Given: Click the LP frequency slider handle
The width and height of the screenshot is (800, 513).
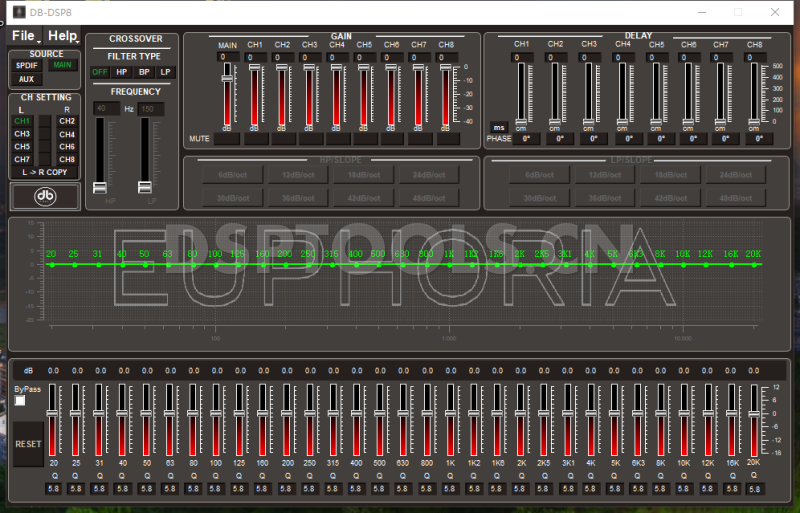Looking at the screenshot, I should (145, 187).
